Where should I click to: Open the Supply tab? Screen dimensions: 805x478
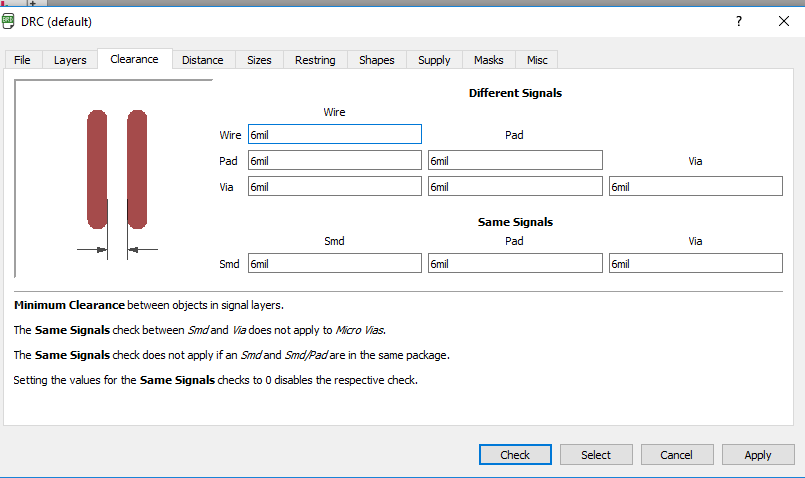(434, 60)
